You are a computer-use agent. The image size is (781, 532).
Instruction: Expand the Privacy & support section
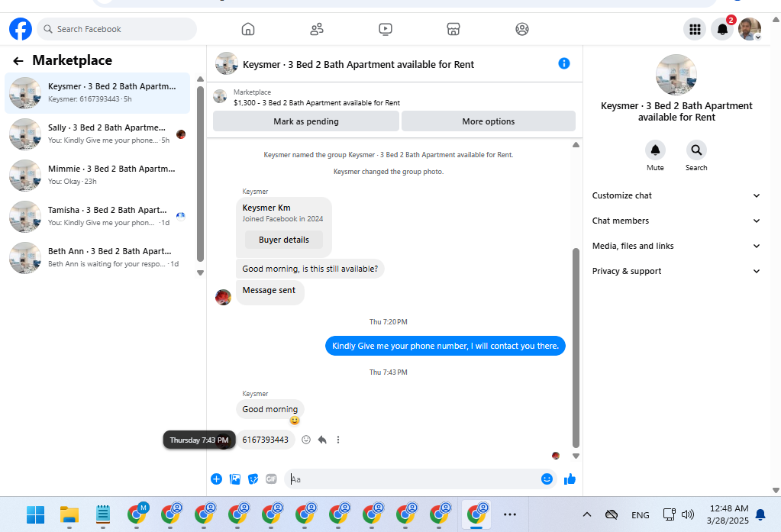tap(676, 271)
